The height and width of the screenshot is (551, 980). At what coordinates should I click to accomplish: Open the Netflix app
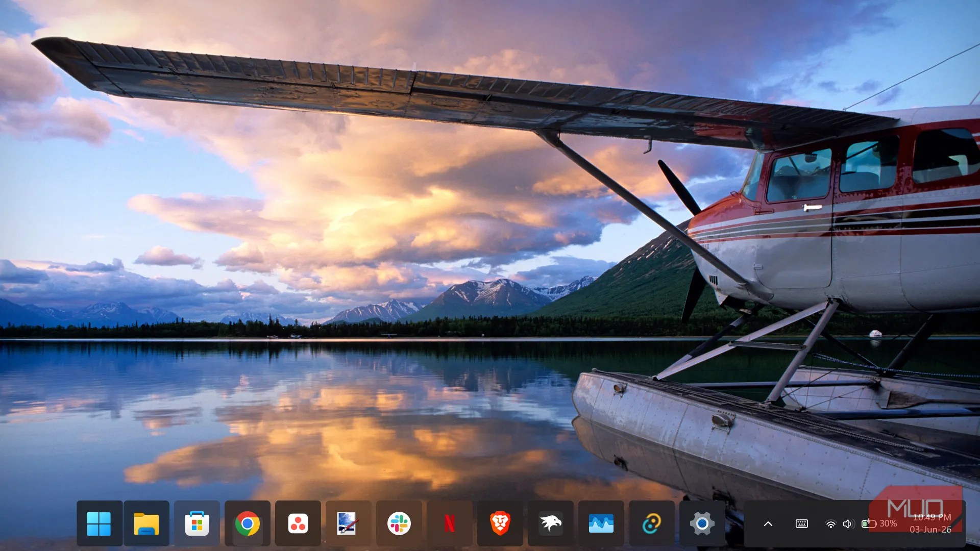click(450, 523)
